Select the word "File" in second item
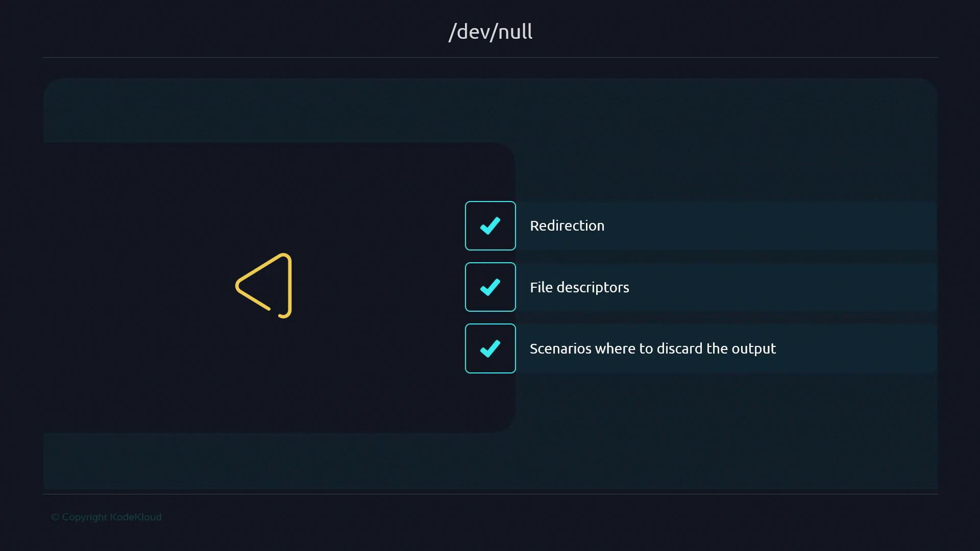 tap(541, 287)
